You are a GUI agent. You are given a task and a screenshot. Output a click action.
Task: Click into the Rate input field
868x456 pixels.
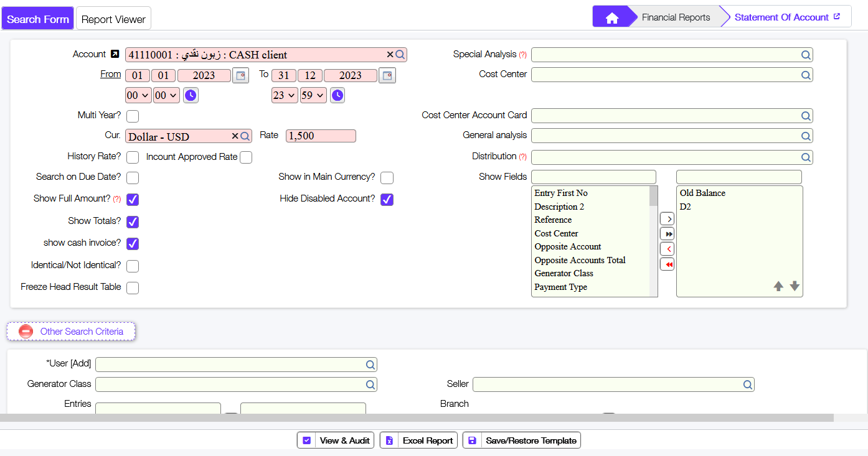(321, 136)
